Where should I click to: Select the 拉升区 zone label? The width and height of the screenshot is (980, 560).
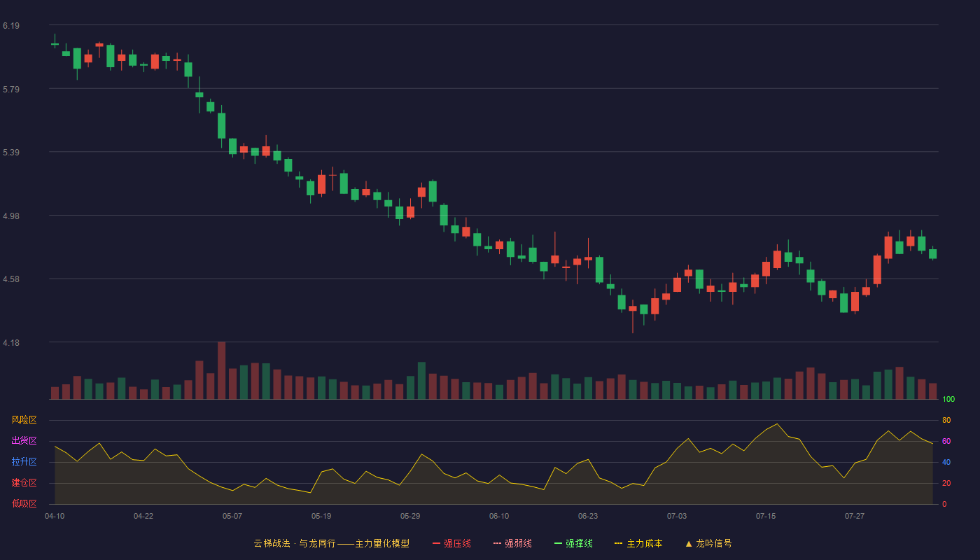point(24,462)
